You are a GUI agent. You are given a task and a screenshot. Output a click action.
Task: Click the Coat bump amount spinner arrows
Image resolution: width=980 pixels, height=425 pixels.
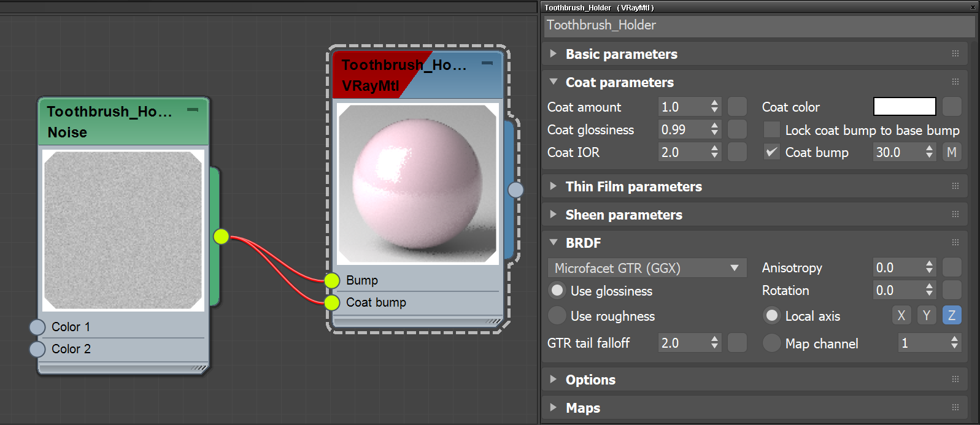click(x=930, y=152)
